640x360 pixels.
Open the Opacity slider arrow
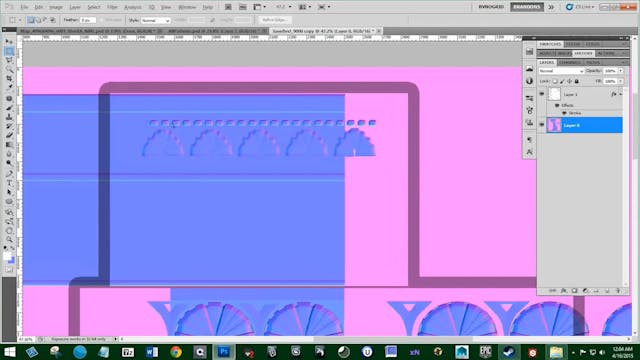[620, 71]
